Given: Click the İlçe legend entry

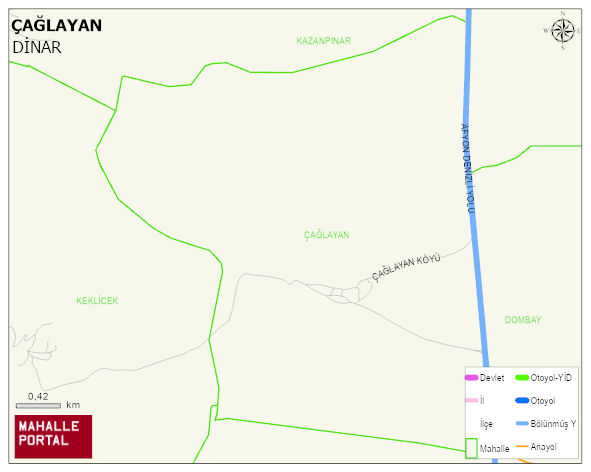Looking at the screenshot, I should click(486, 424).
